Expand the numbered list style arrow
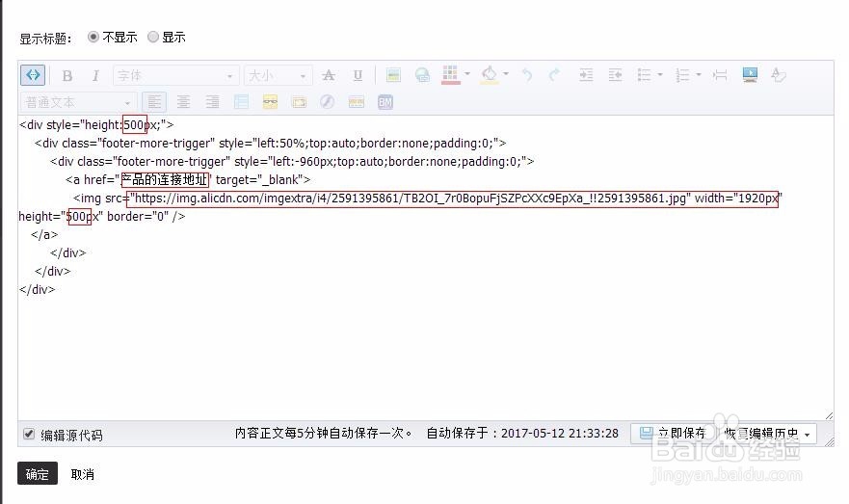The width and height of the screenshot is (849, 504). coord(699,75)
